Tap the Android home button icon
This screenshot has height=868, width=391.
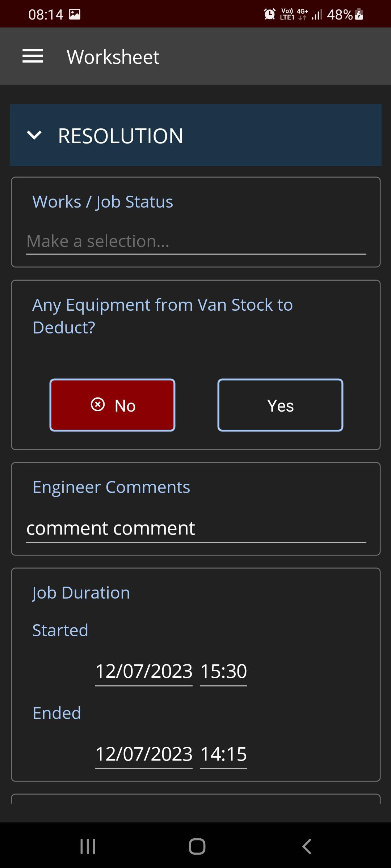point(197,846)
